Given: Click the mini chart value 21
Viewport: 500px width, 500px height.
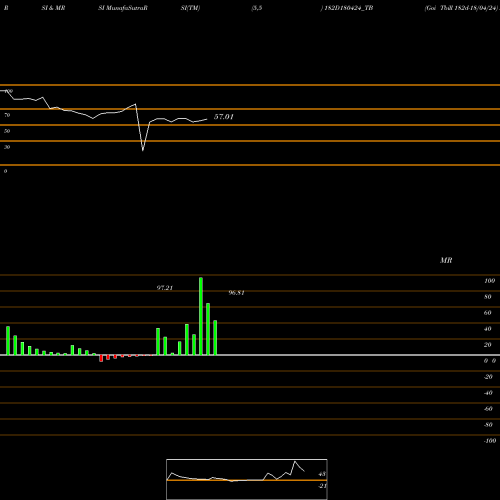Looking at the screenshot, I should tap(323, 486).
